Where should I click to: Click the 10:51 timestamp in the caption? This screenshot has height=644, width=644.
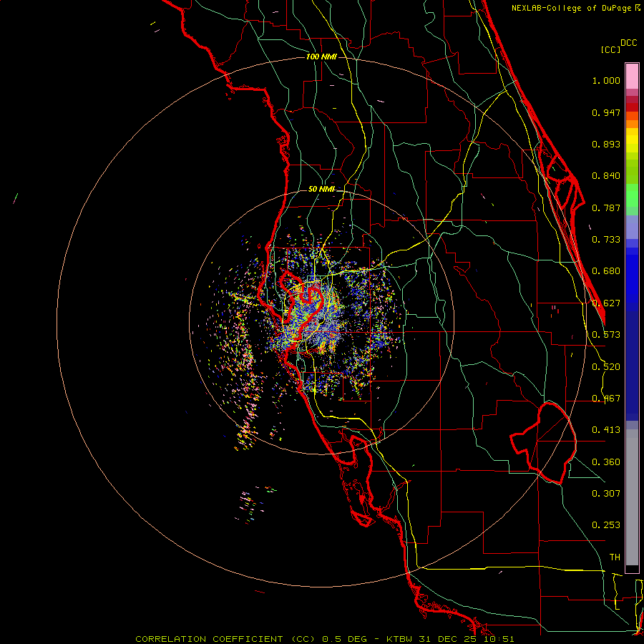499,639
